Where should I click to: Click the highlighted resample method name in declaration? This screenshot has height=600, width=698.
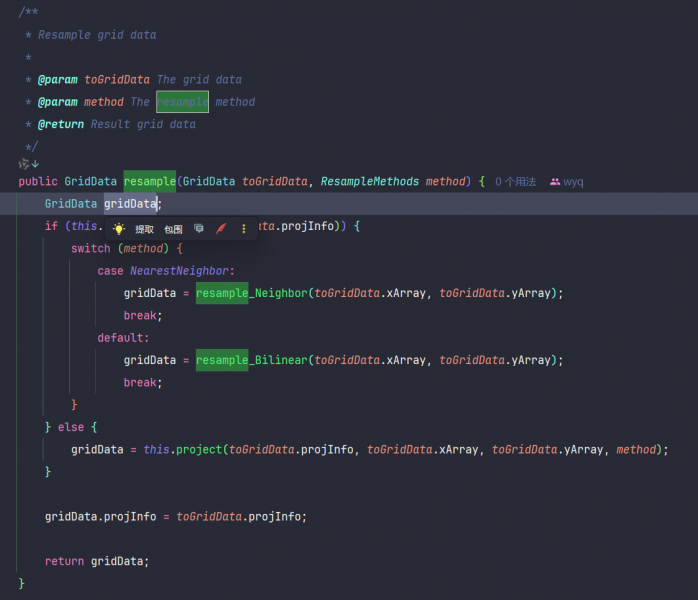(150, 182)
